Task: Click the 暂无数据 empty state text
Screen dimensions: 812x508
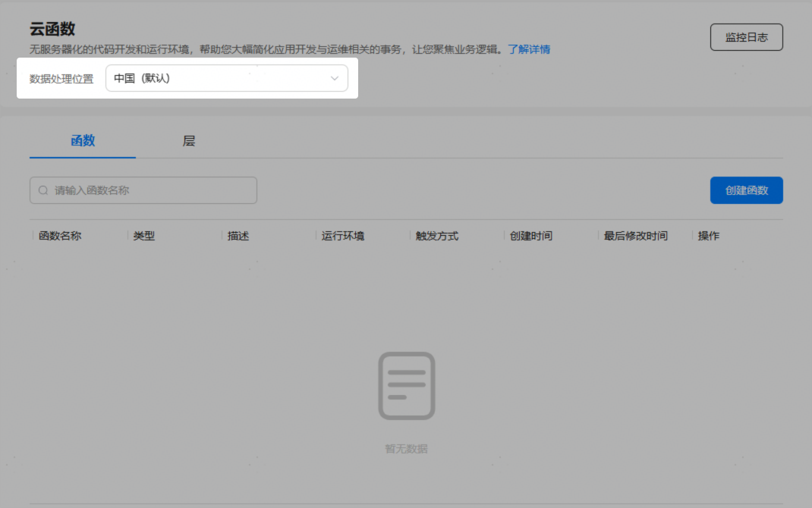Action: (407, 449)
